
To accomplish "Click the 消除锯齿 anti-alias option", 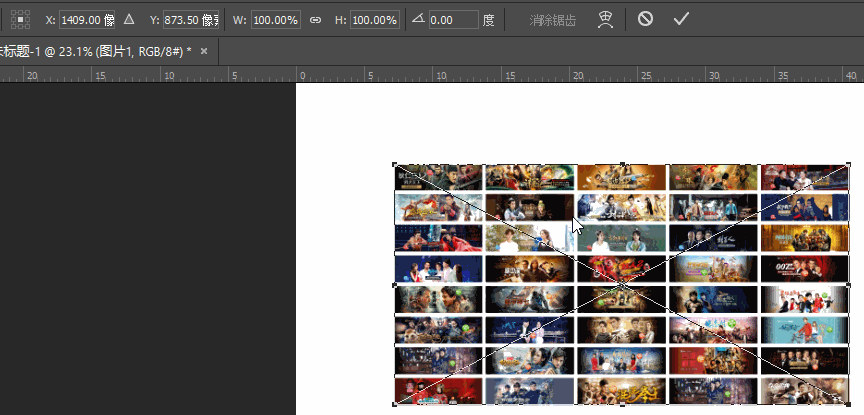I will [553, 20].
